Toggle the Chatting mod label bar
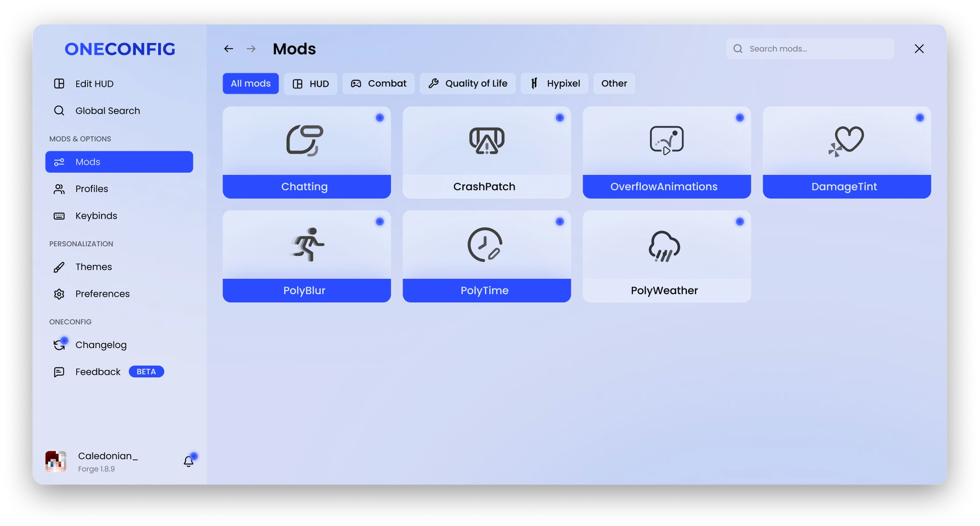This screenshot has height=526, width=980. [x=307, y=187]
